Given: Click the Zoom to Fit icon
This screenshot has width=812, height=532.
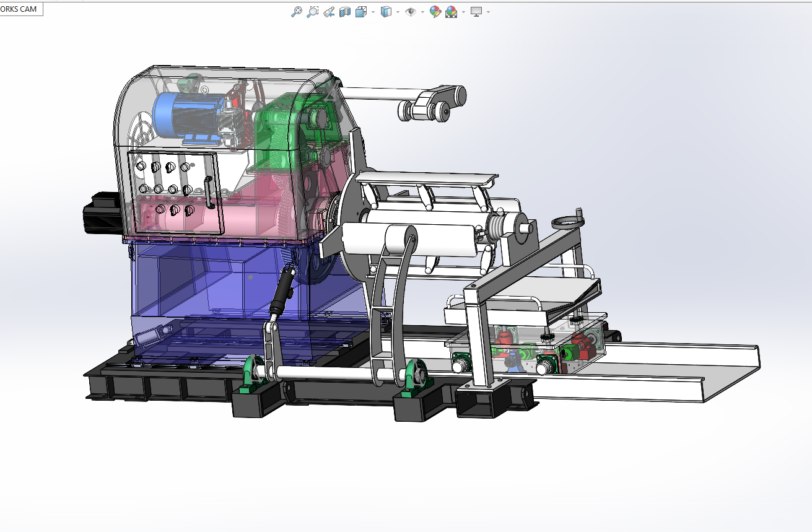Looking at the screenshot, I should [297, 12].
